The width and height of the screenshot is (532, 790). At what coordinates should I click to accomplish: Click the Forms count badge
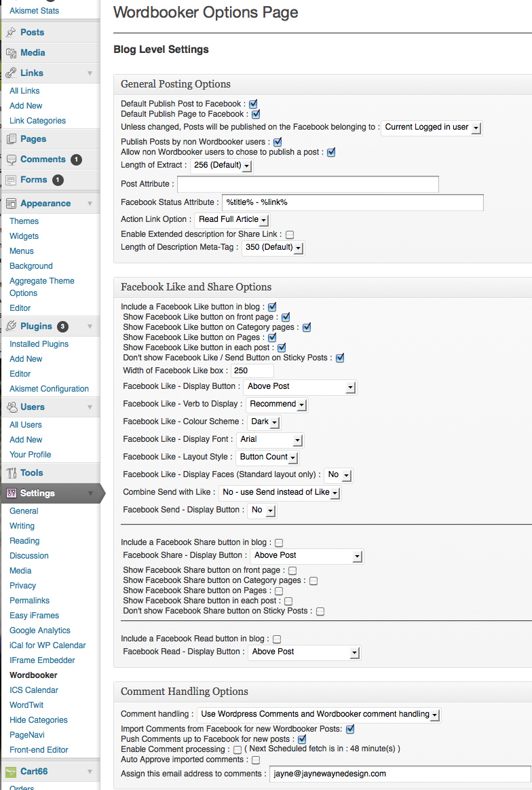click(x=58, y=180)
